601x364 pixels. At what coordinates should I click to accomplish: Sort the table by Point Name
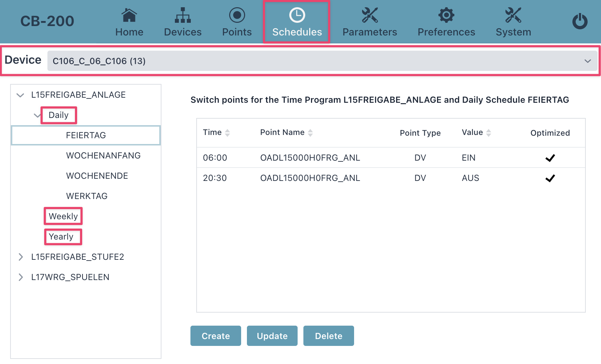tap(310, 133)
